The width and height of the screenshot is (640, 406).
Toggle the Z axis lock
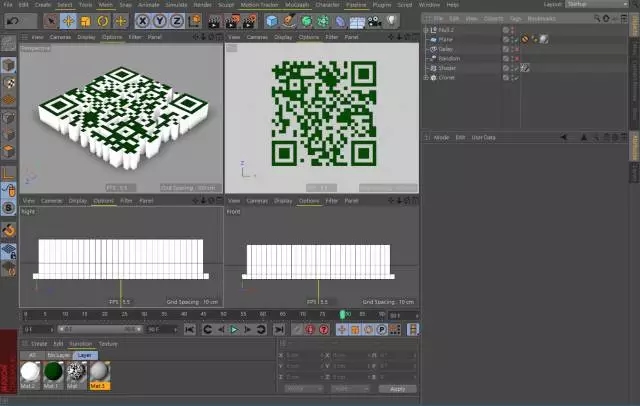pos(177,20)
